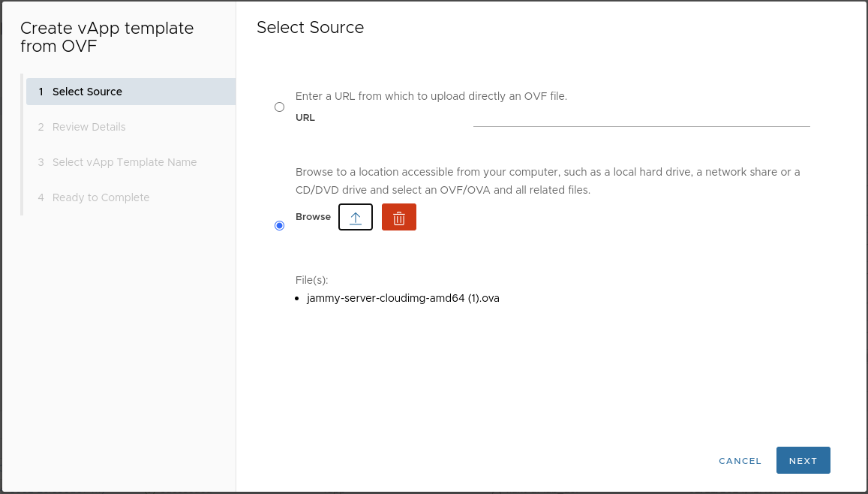Open step 2 Review Details
Viewport: 868px width, 494px height.
tap(89, 127)
